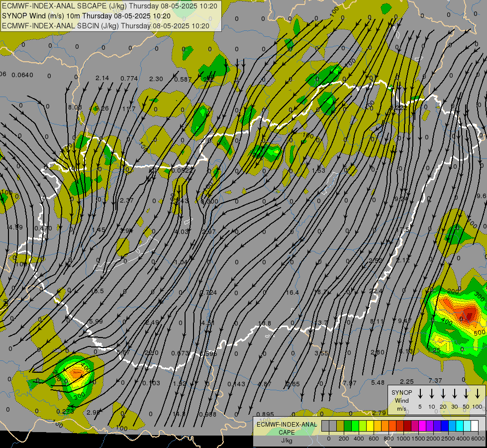Click the wind value 17.5 on map

coord(402,230)
